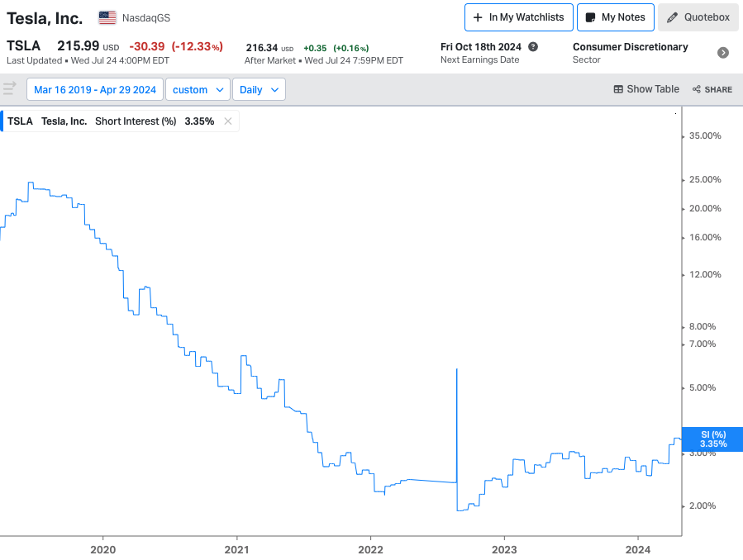Click the TSLA ticker symbol in header
Viewport: 743px width, 560px height.
23,46
